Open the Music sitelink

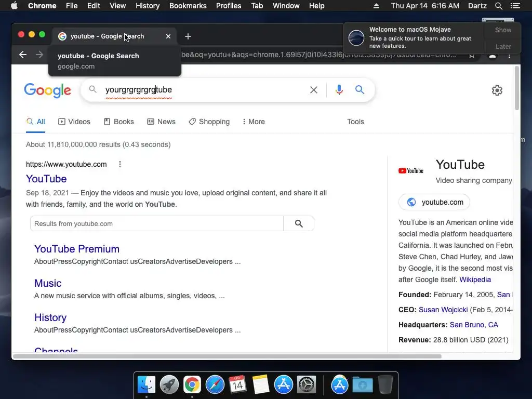[x=48, y=283]
